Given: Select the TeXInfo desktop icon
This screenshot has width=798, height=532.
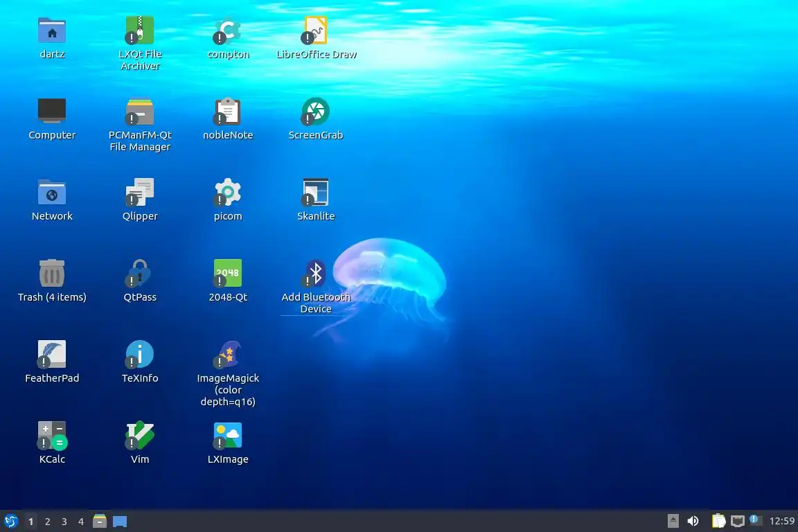Looking at the screenshot, I should point(140,355).
